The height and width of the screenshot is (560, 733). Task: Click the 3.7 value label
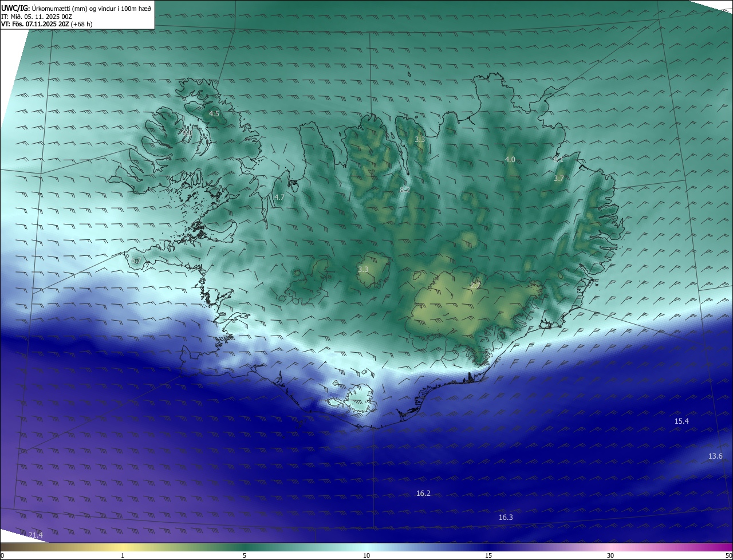pos(559,179)
